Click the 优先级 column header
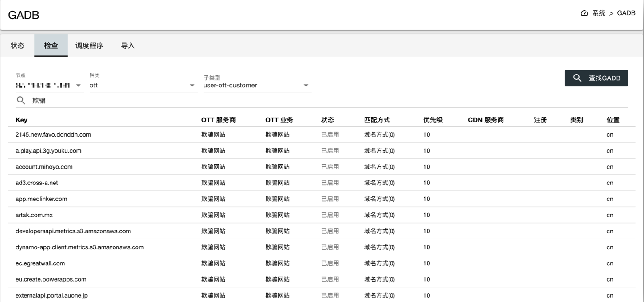 click(433, 120)
